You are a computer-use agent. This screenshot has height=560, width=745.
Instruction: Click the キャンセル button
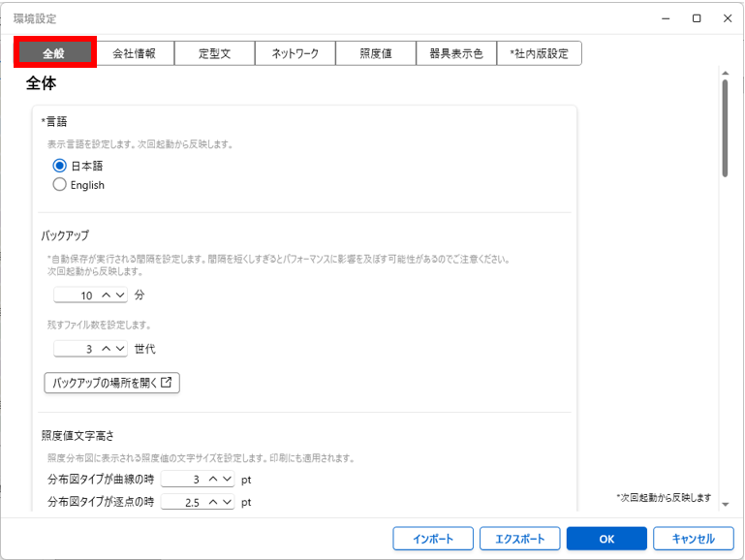point(693,539)
